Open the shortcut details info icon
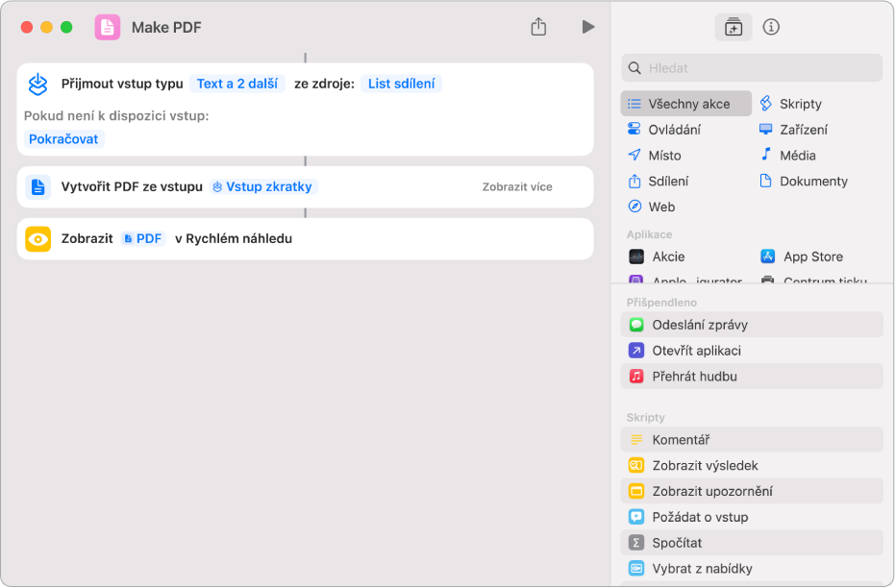This screenshot has width=895, height=588. point(771,27)
